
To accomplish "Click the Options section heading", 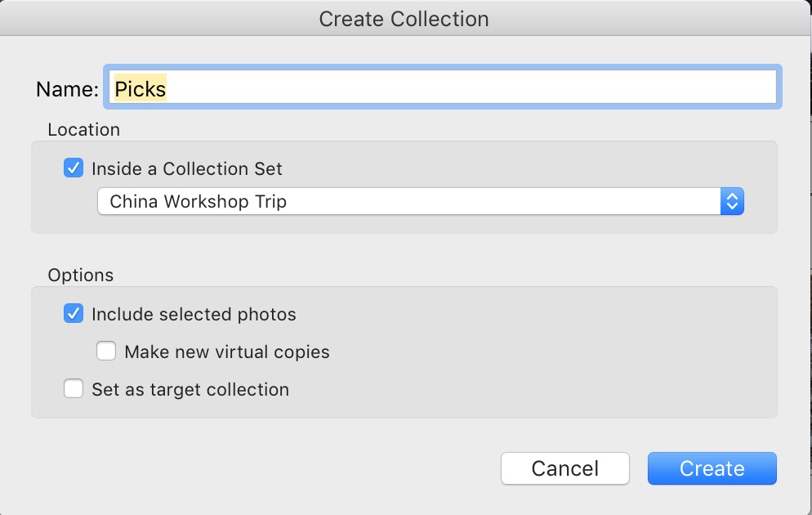I will click(81, 275).
